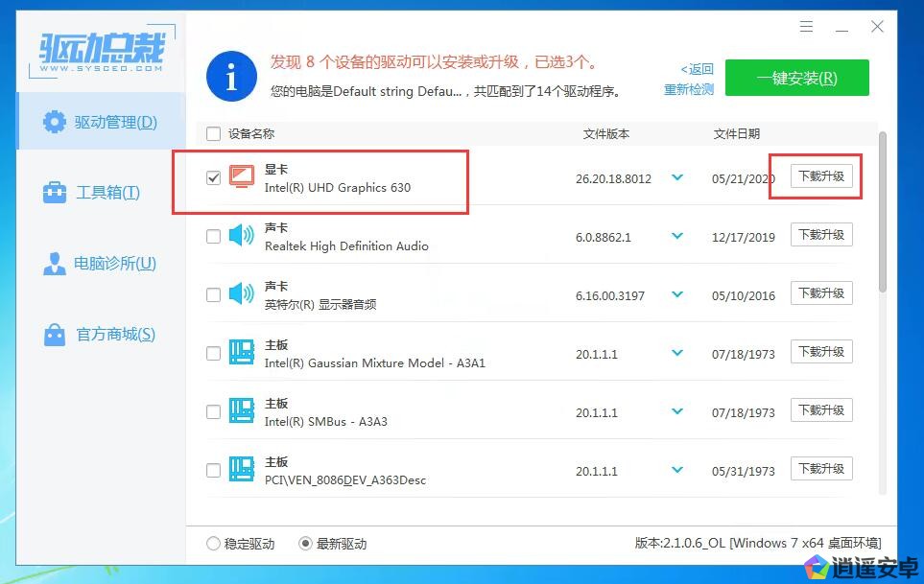Uncheck the Intel UHD Graphics 630 checkbox
This screenshot has width=924, height=584.
pos(213,177)
